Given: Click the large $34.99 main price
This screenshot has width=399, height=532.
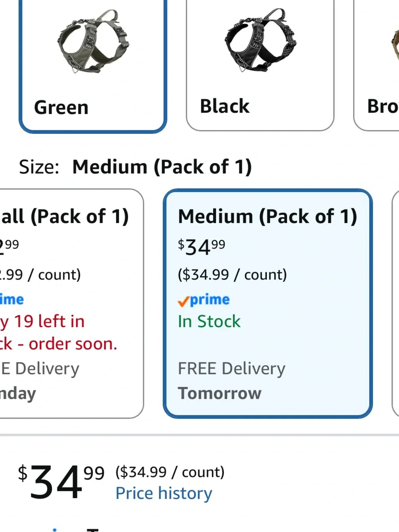Looking at the screenshot, I should point(61,481).
